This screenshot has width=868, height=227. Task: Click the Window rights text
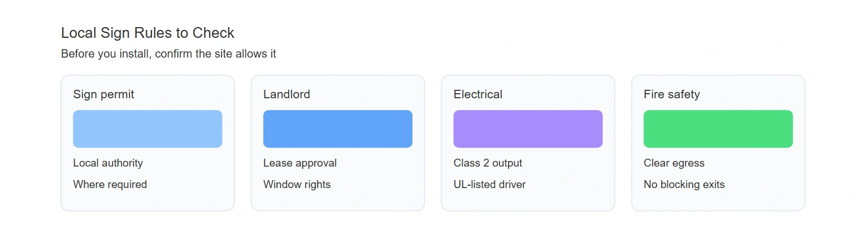pos(297,185)
